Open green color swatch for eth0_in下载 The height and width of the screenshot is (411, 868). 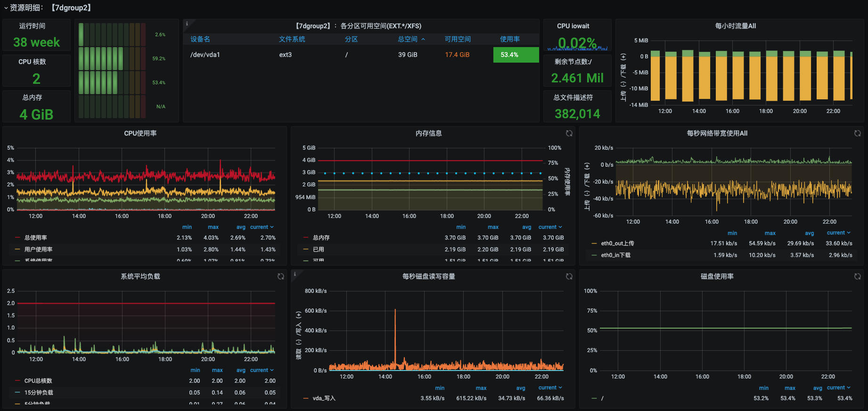point(594,255)
